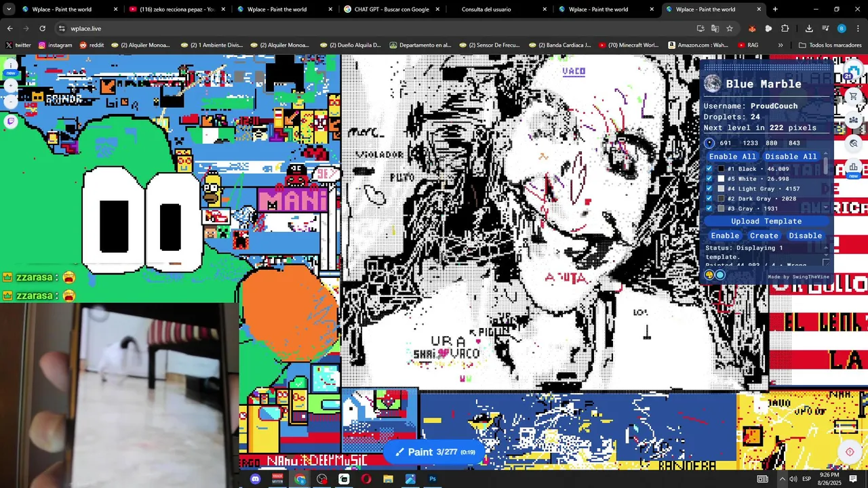Image resolution: width=868 pixels, height=488 pixels.
Task: Click the Blue Marble planet logo
Action: pos(712,84)
